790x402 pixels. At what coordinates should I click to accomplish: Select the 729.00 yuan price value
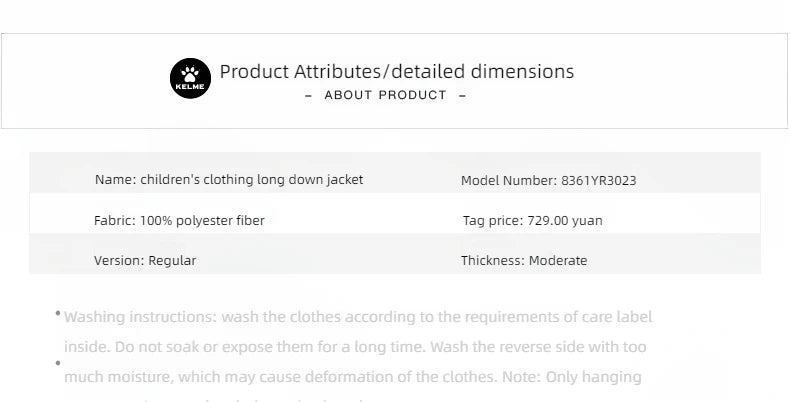(x=565, y=220)
